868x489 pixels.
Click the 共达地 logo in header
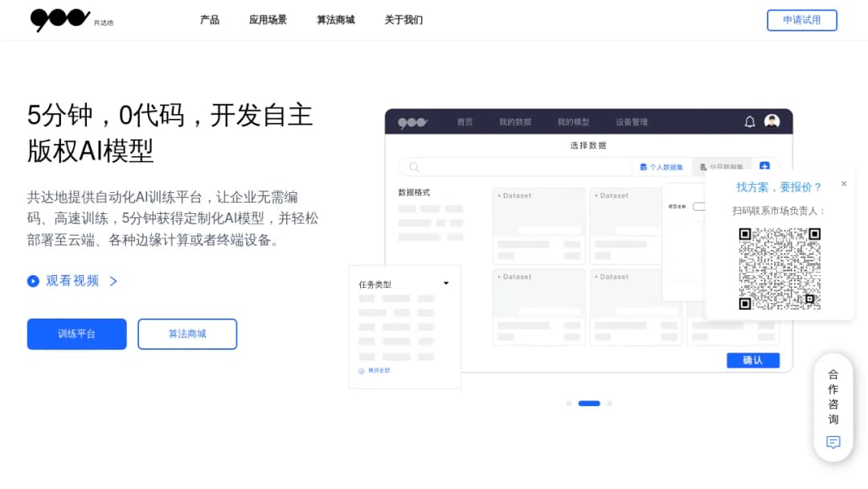tap(72, 20)
